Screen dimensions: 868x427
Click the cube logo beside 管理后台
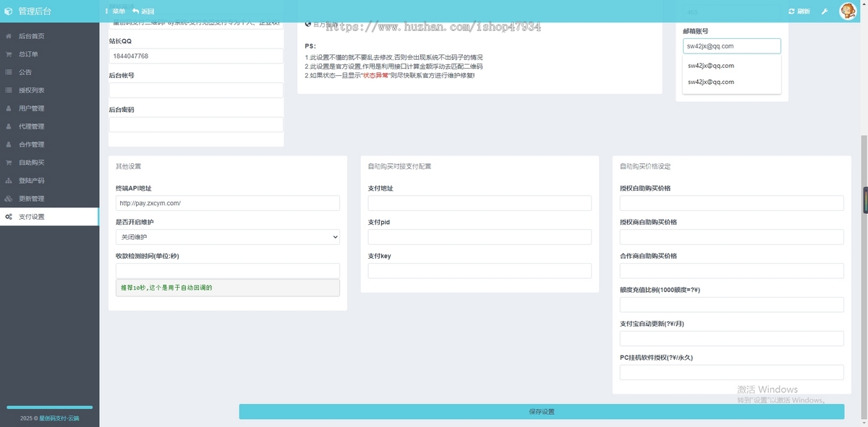(9, 12)
